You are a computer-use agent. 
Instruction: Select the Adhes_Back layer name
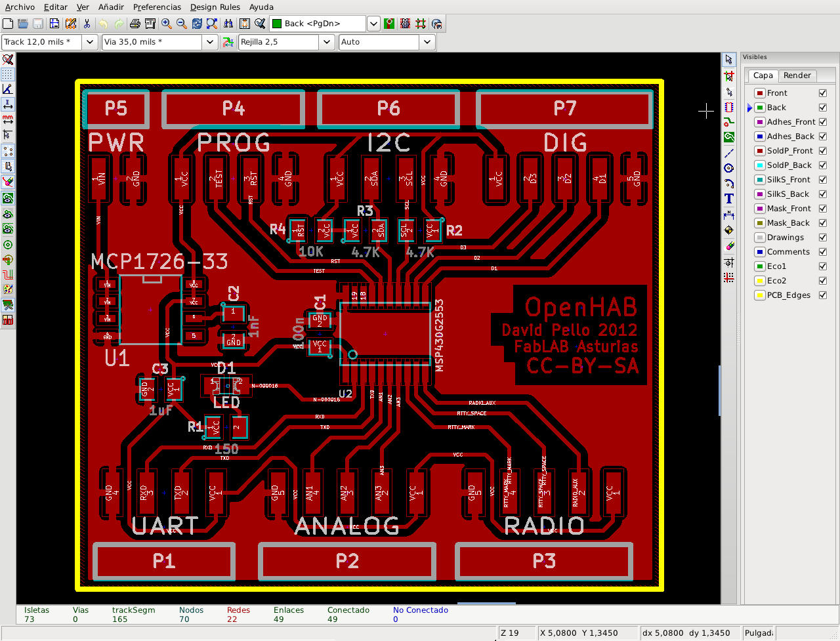(x=790, y=136)
